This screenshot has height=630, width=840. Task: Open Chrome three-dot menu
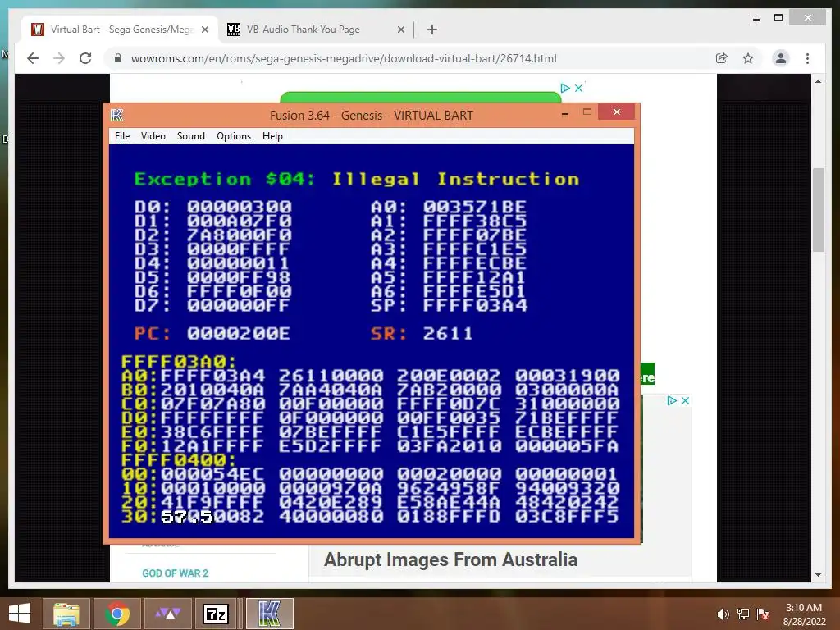[807, 58]
